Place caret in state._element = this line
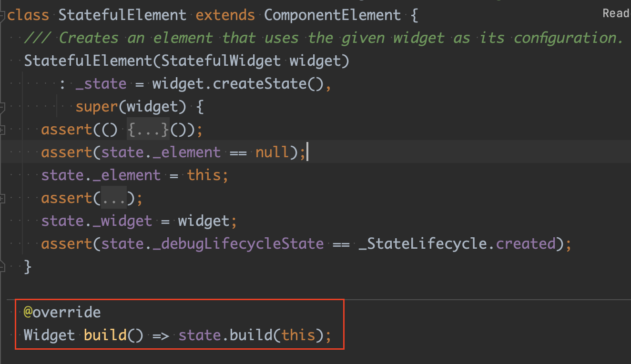631x364 pixels. (x=135, y=175)
